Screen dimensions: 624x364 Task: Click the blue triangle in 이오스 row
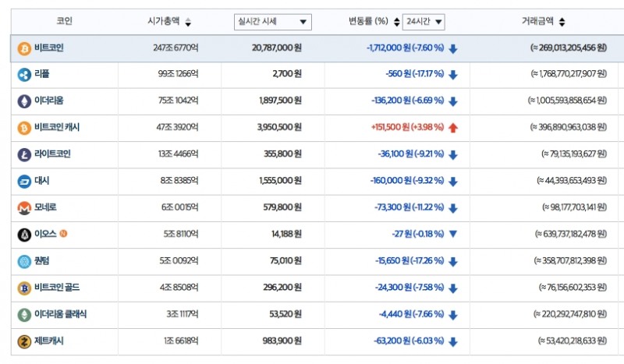click(453, 234)
